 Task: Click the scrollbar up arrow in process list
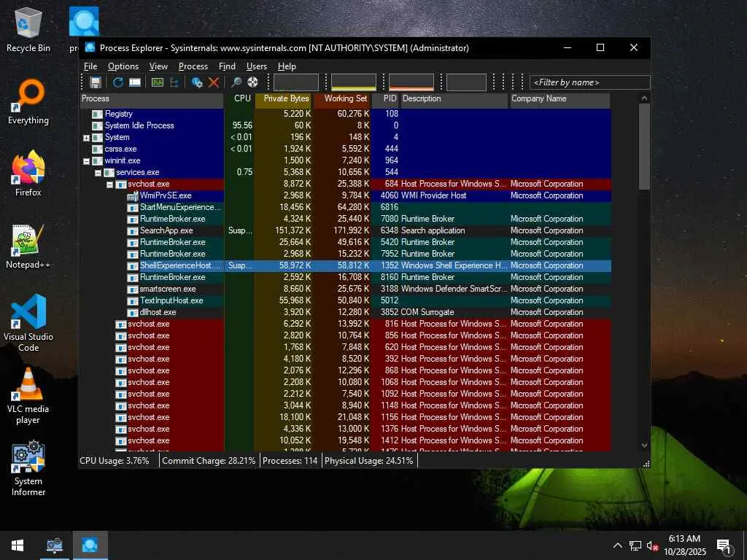point(645,98)
